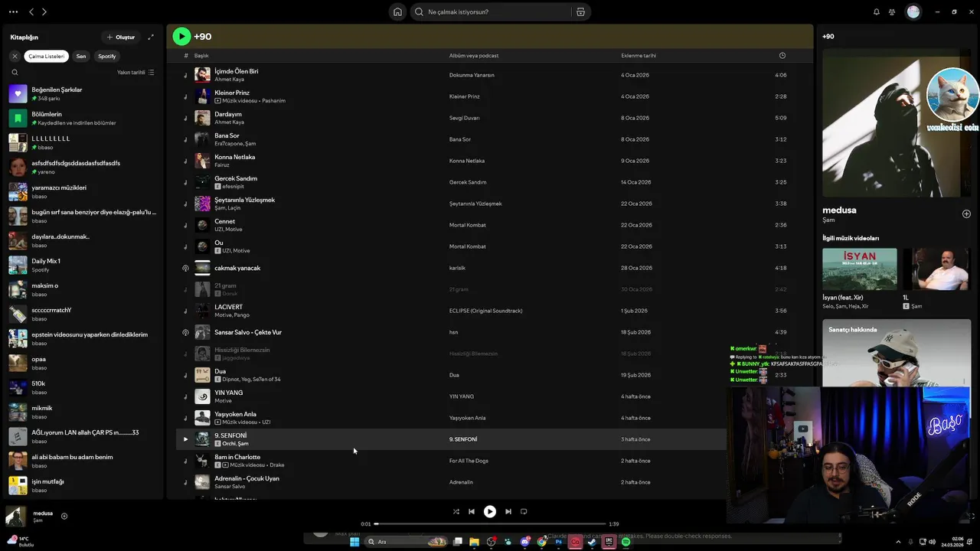Screen dimensions: 980x551
Task: Open the maksim o playlist
Action: [x=83, y=290]
